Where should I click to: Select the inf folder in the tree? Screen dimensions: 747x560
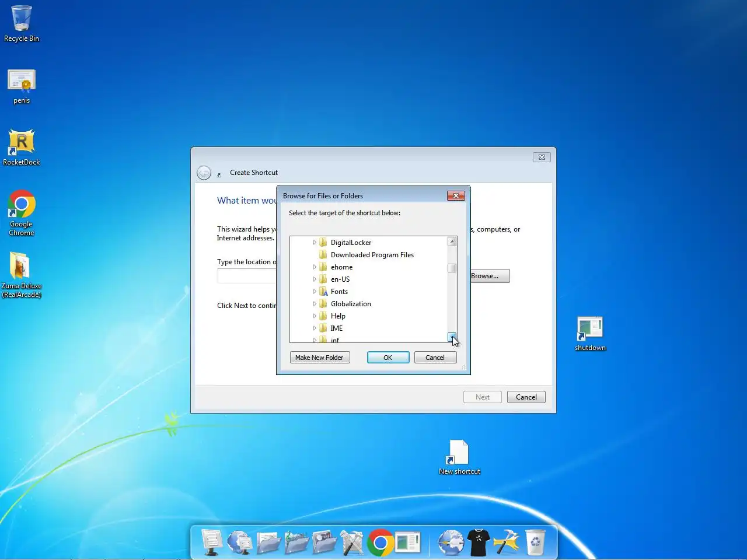pyautogui.click(x=335, y=339)
